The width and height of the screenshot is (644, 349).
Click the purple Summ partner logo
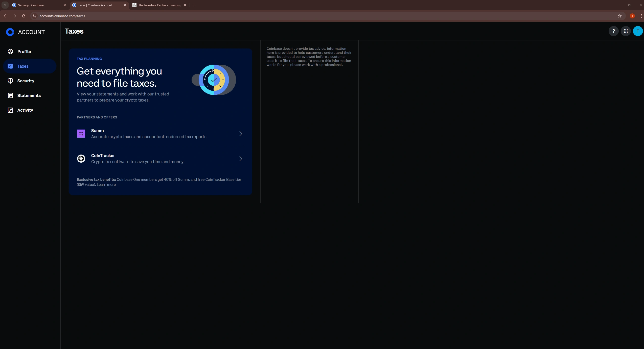pyautogui.click(x=81, y=134)
